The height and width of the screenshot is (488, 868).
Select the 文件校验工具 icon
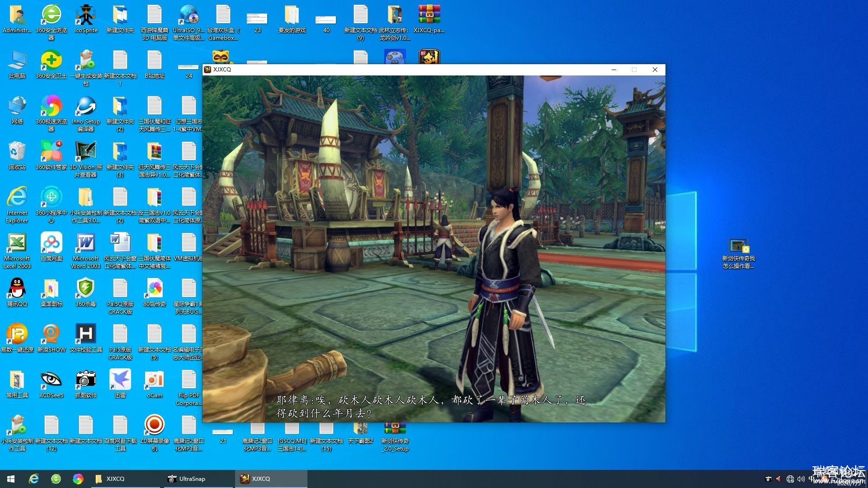(86, 338)
